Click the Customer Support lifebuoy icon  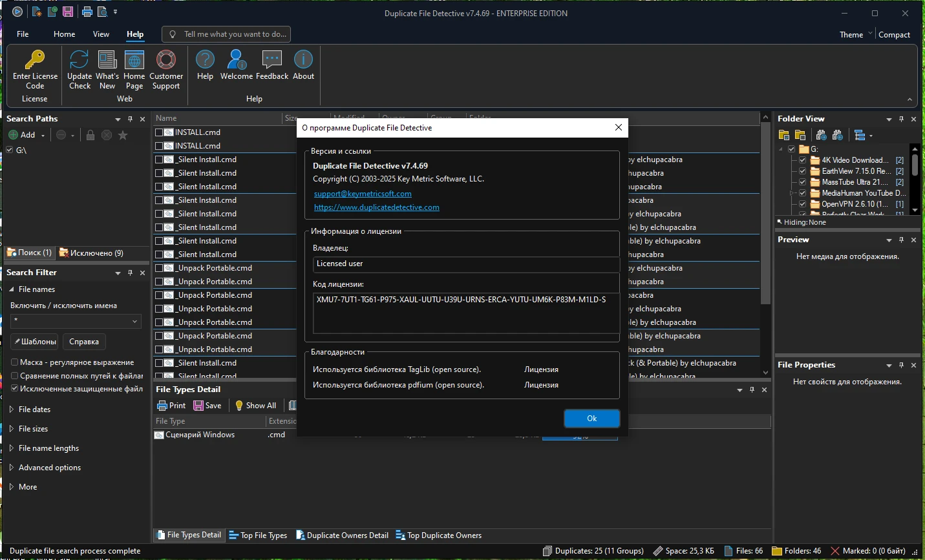166,61
